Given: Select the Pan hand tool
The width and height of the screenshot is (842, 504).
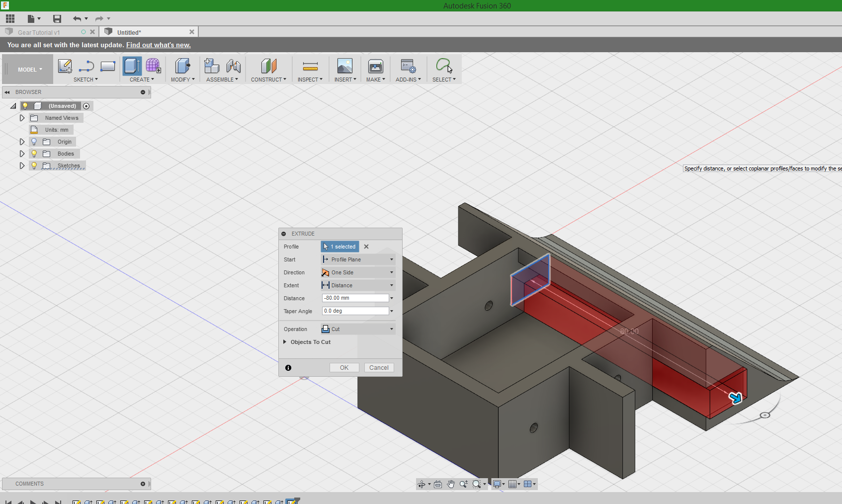Looking at the screenshot, I should click(451, 484).
